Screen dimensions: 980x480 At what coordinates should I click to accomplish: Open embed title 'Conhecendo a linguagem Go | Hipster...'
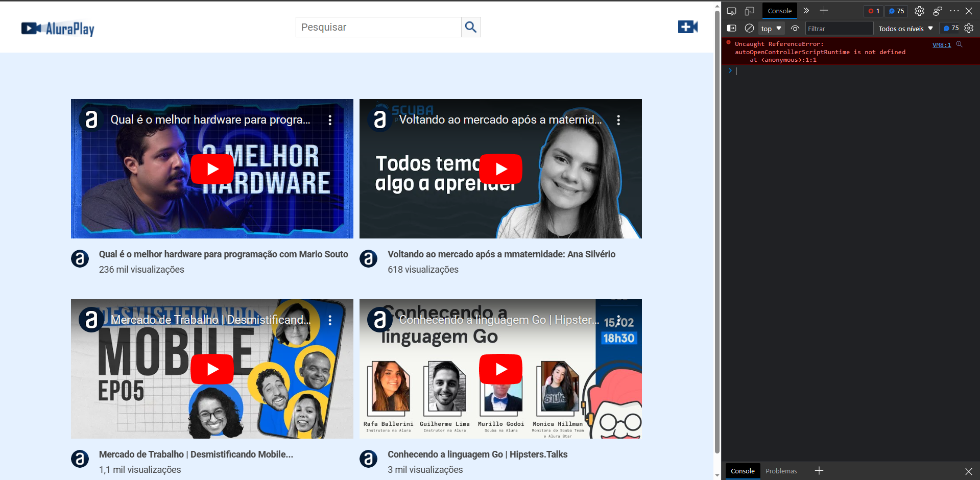tap(499, 320)
